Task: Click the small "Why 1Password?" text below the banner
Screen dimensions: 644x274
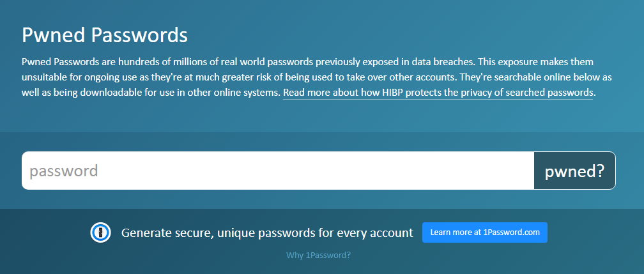Action: pyautogui.click(x=318, y=255)
